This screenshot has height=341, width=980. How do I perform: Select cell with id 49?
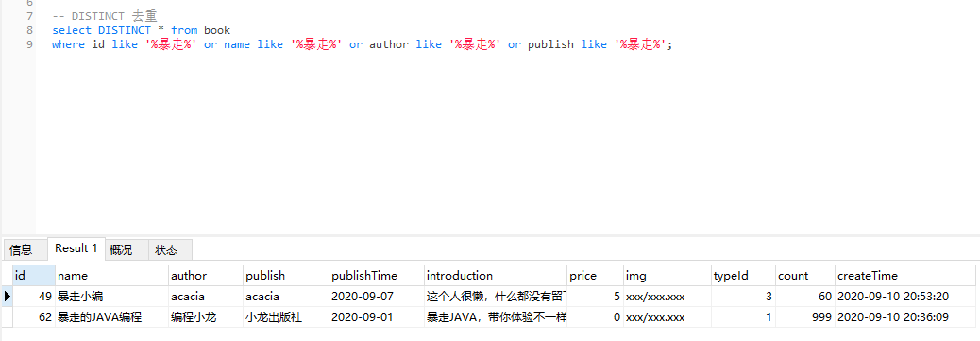tap(34, 296)
